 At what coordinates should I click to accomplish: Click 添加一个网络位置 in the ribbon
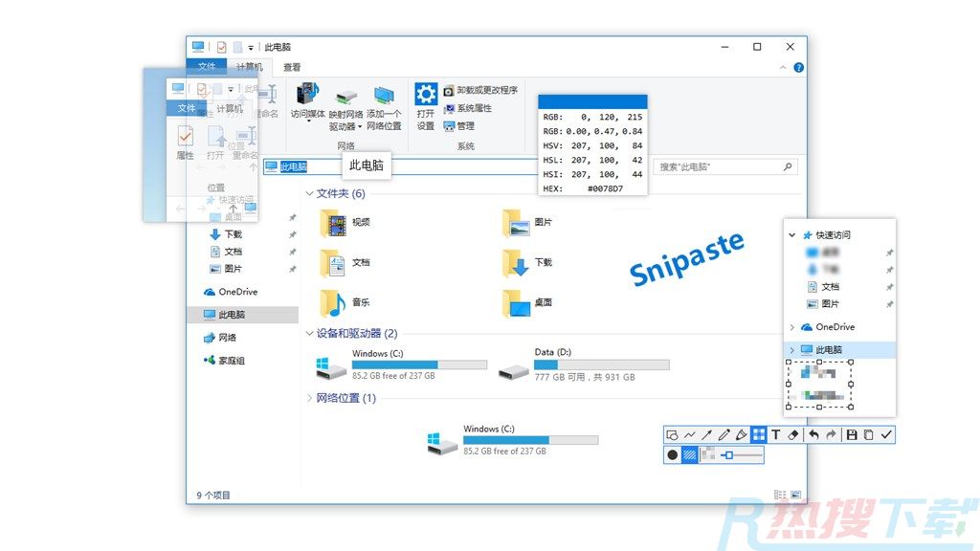coord(384,108)
